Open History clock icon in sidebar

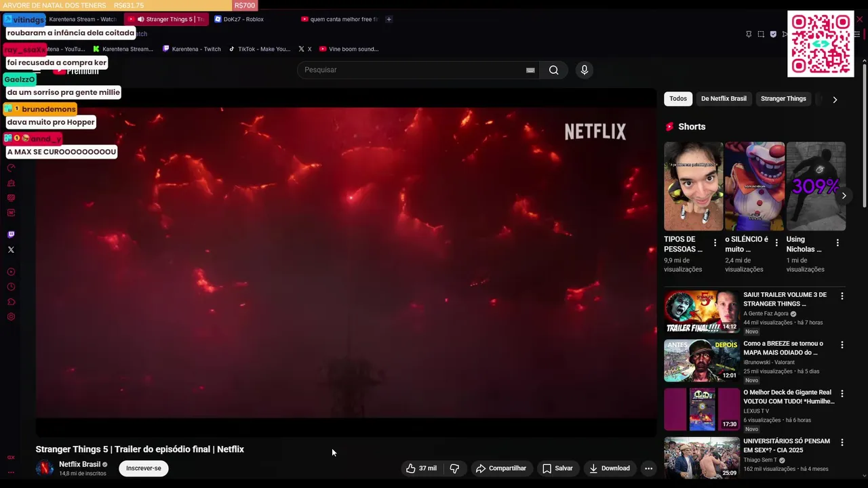(x=11, y=287)
